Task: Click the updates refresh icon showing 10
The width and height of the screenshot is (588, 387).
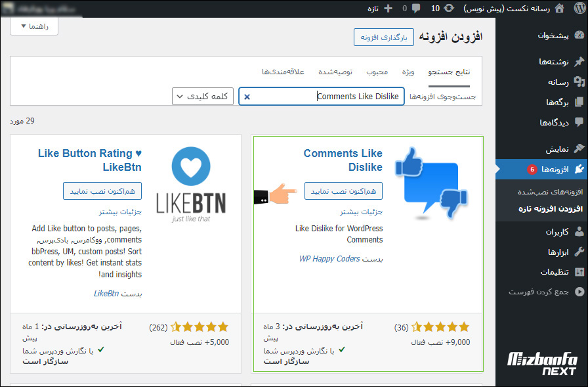Action: point(448,9)
